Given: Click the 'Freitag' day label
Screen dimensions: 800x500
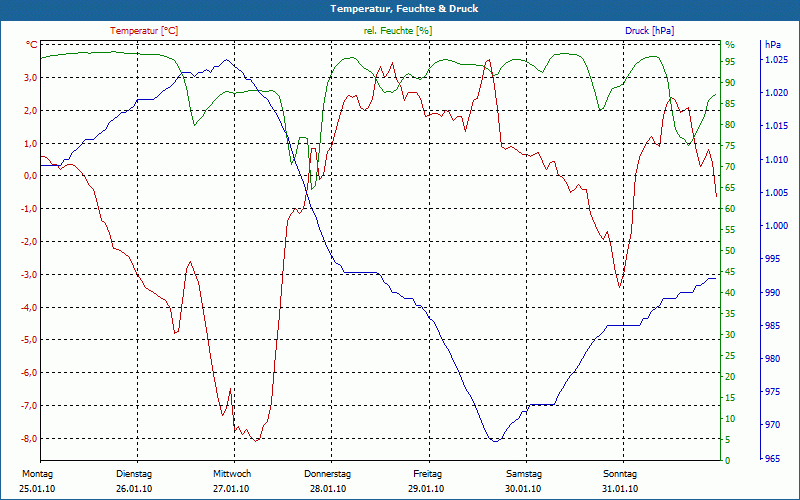Looking at the screenshot, I should [x=428, y=474].
